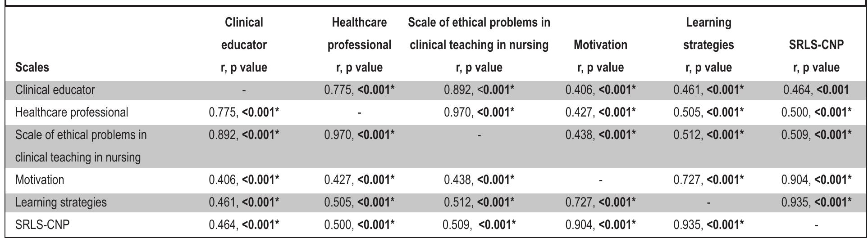Select the "Motivation" column header
The width and height of the screenshot is (868, 238).
point(600,45)
